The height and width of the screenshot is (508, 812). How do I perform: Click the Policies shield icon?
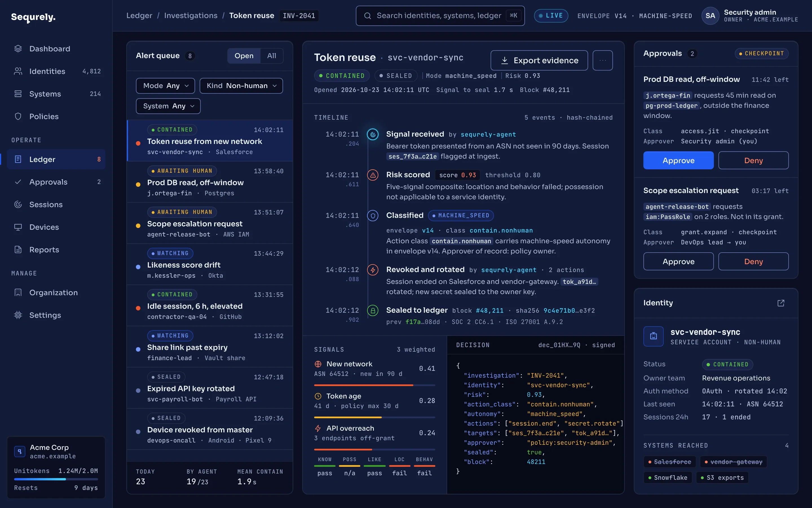(18, 116)
